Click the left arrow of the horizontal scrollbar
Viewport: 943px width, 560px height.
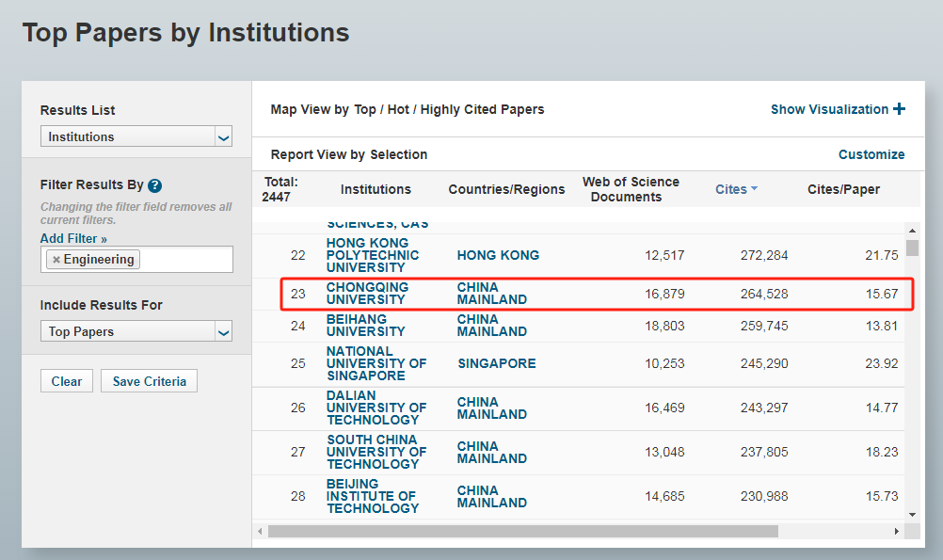(x=258, y=531)
